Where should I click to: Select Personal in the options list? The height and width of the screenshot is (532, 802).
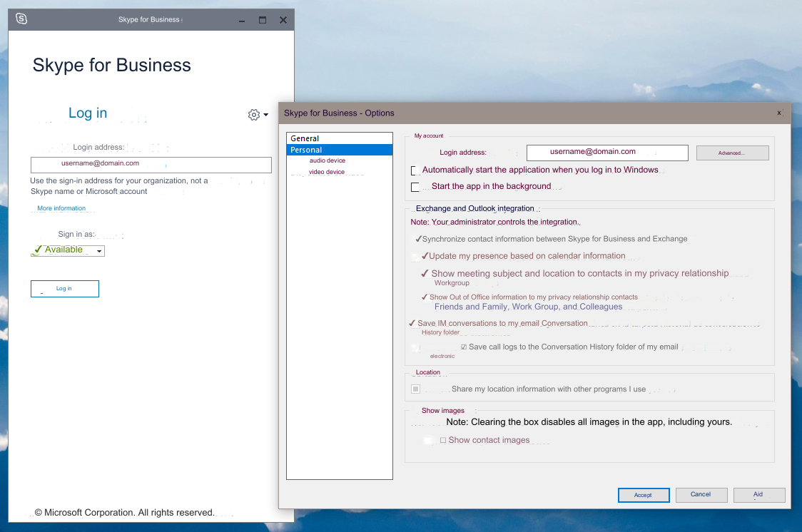click(340, 150)
